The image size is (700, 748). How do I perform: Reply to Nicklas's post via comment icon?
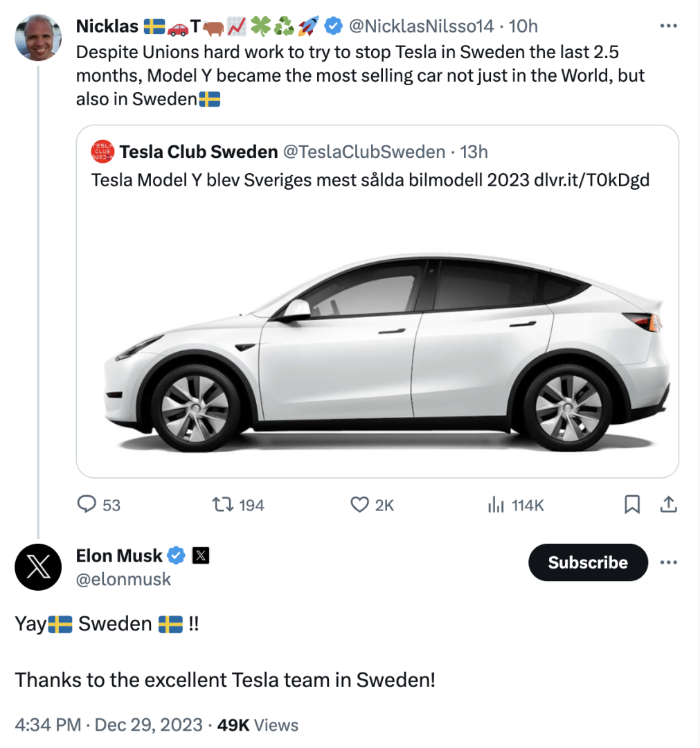[x=87, y=505]
